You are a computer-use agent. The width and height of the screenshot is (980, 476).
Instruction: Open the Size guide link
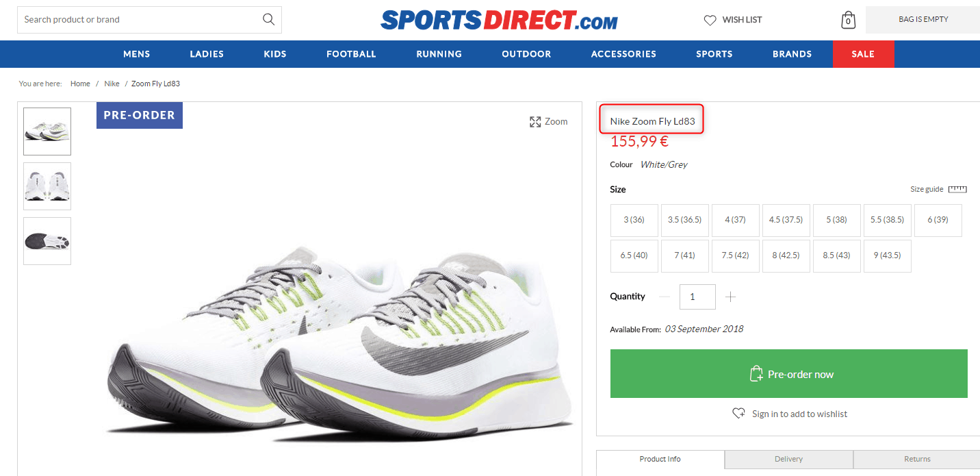(x=927, y=189)
